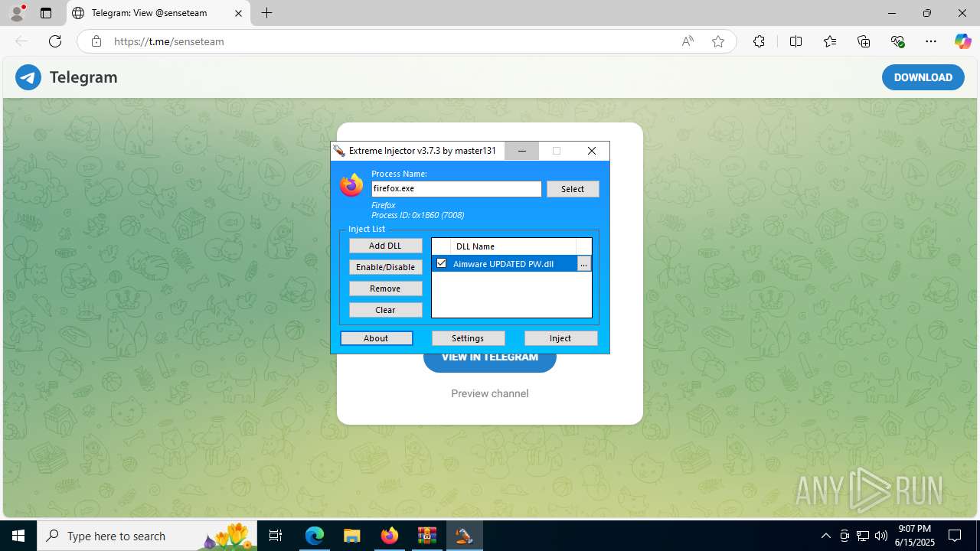Click Enable/Disable in Inject List
The image size is (980, 551).
tap(385, 267)
